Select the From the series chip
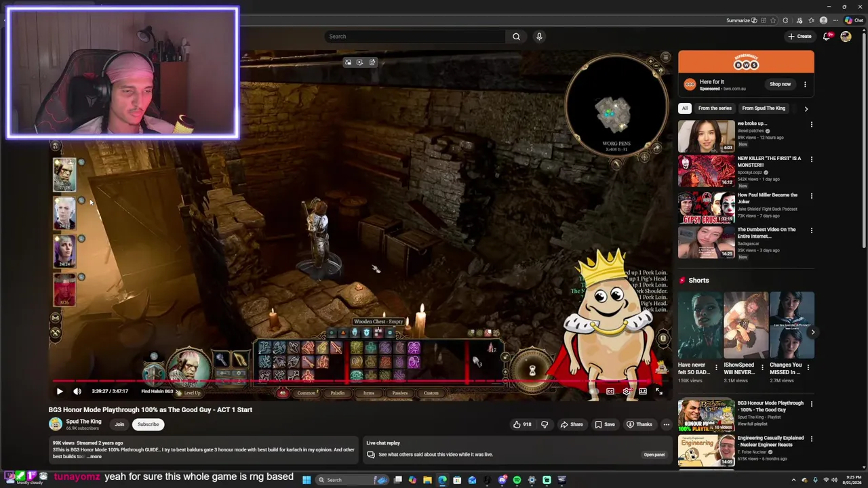Viewport: 868px width, 488px height. [715, 108]
